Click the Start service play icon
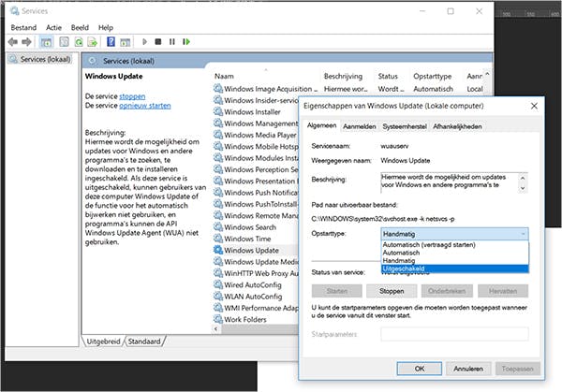This screenshot has height=392, width=562. click(144, 42)
